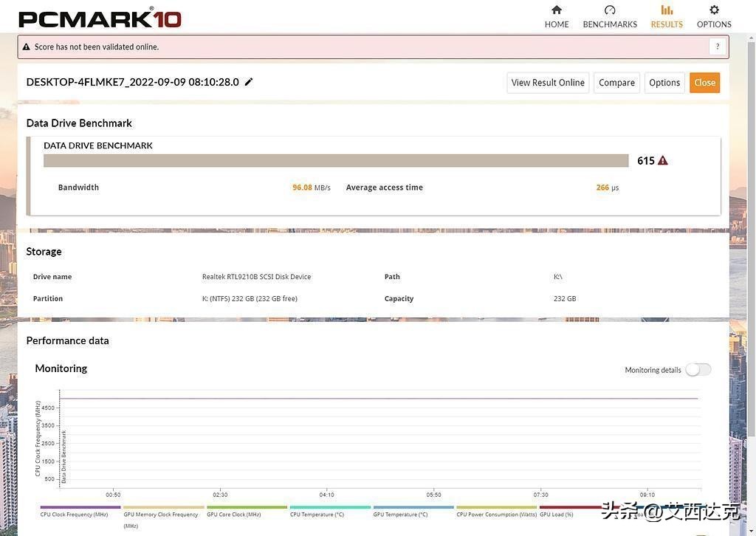Click the View Result Online button
Viewport: 756px width, 536px height.
click(547, 82)
